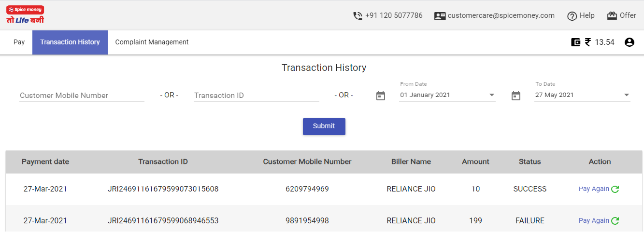Click refresh icon in the SUCCESS row
644x232 pixels.
[x=615, y=189]
